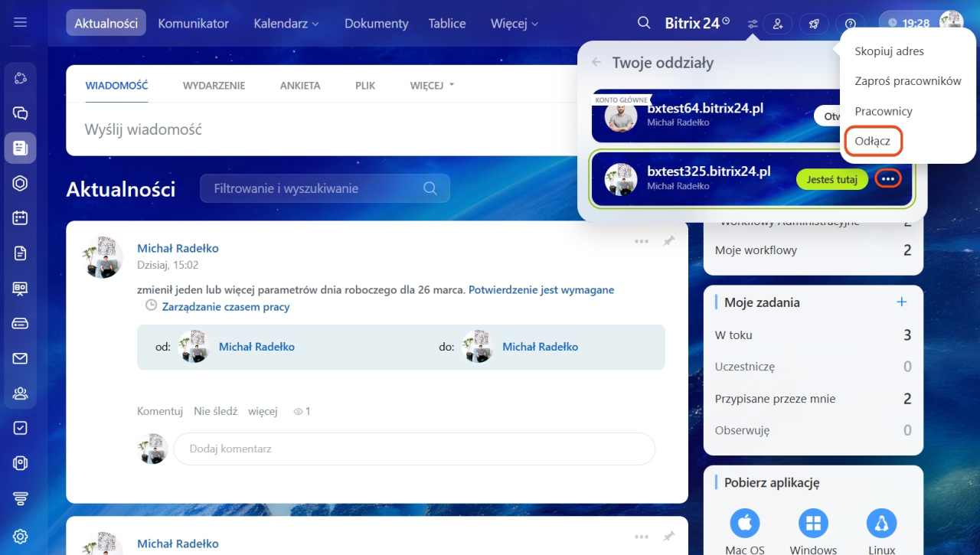
Task: Click the 'Jesteś tutaj' green button
Action: pos(831,179)
